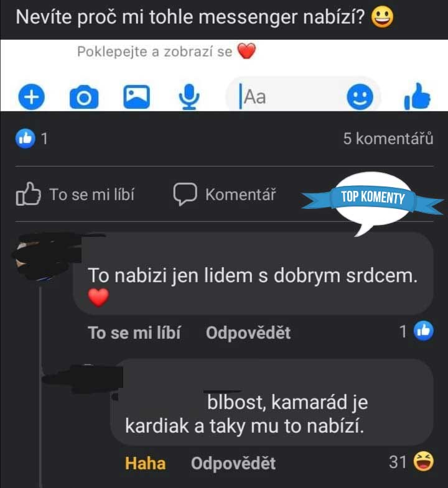Click the red heart in the Poklepejte hint

246,51
